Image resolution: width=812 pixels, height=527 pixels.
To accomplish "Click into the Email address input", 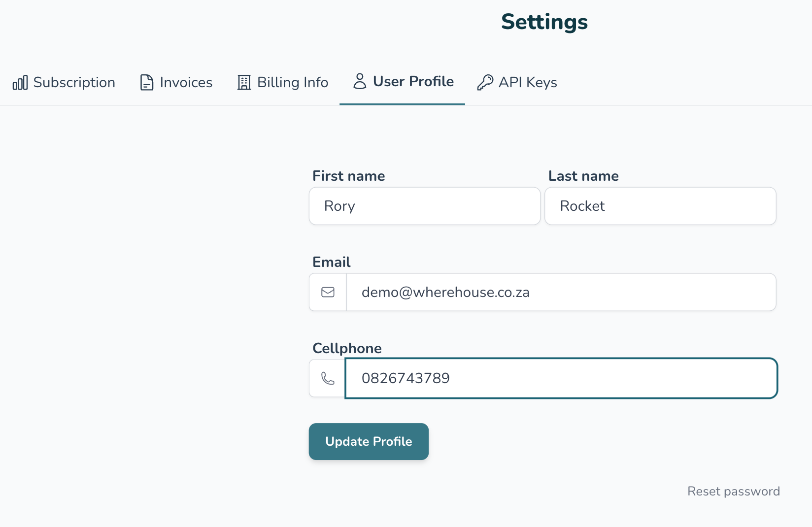I will click(x=561, y=293).
